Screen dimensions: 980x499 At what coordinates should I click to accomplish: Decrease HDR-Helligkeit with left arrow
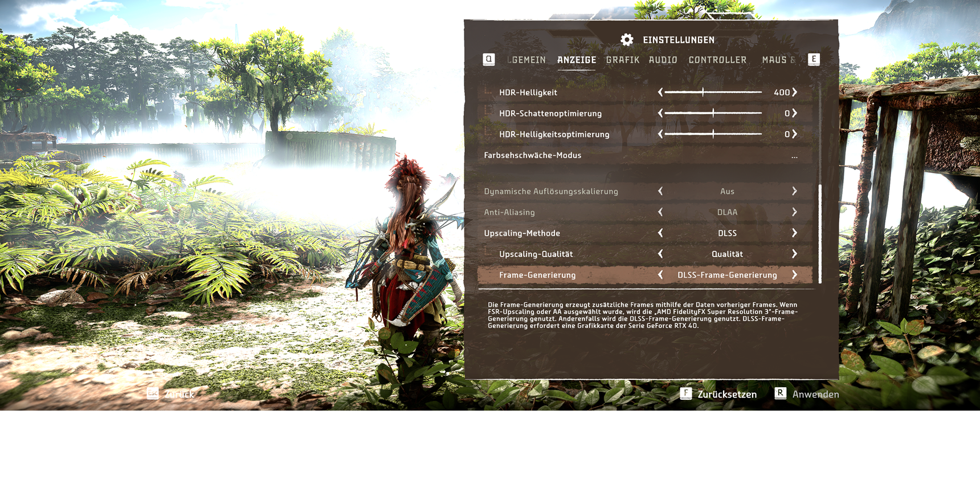tap(660, 92)
